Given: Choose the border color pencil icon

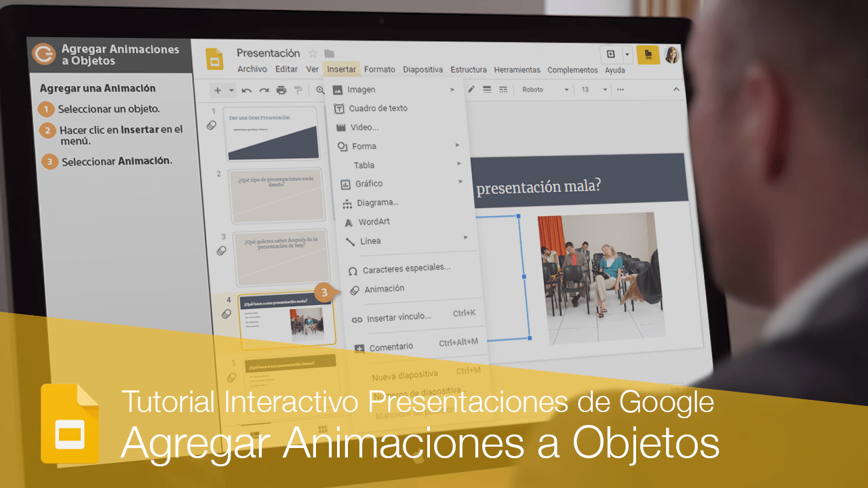Looking at the screenshot, I should click(x=471, y=89).
